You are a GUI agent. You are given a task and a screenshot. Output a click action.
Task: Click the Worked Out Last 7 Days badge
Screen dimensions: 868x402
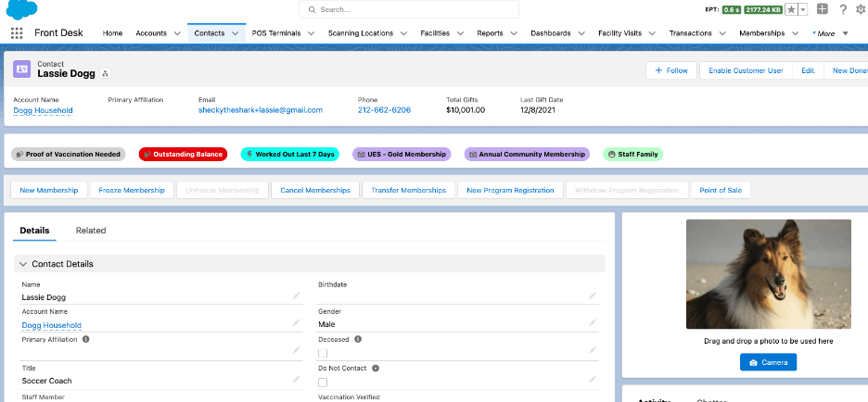(290, 155)
